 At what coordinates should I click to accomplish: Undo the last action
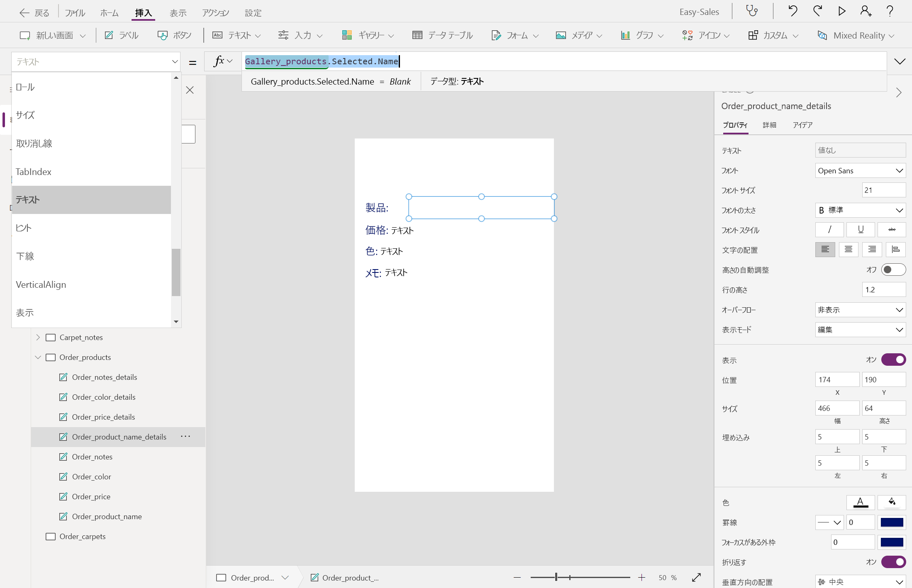pyautogui.click(x=793, y=11)
